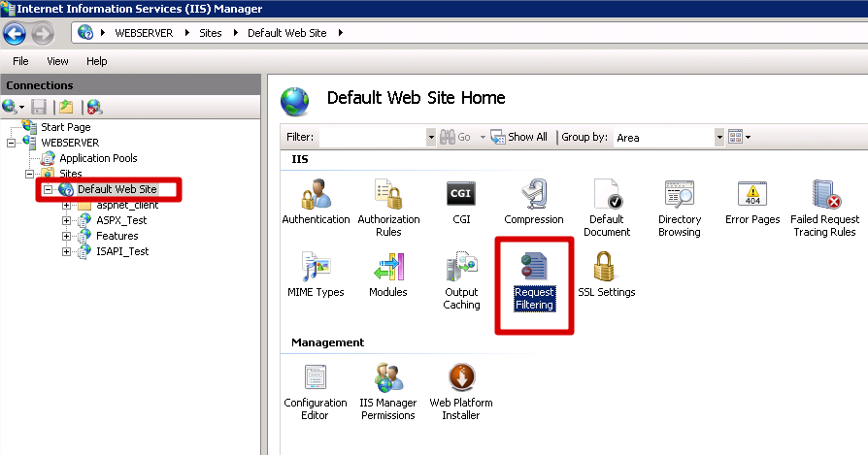Click arrow after Default Web Site breadcrumb
The width and height of the screenshot is (868, 455).
(x=341, y=33)
